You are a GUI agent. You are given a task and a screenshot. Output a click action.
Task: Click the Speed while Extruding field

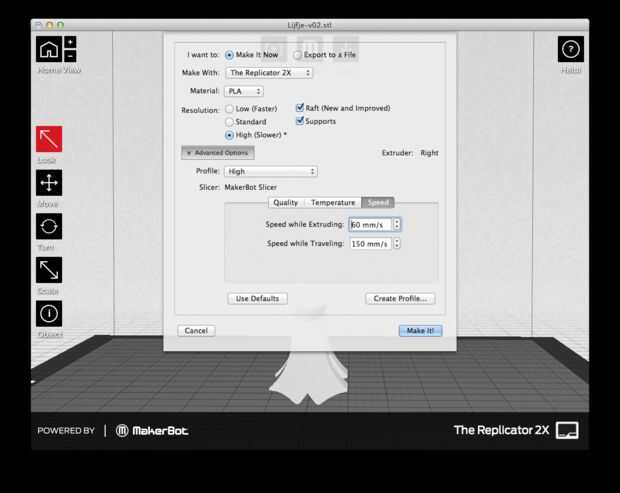tap(370, 225)
